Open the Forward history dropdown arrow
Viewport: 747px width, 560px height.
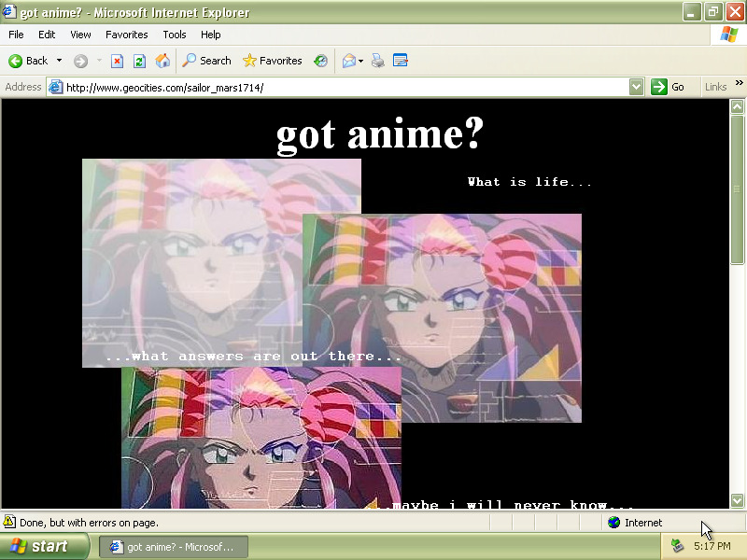(99, 61)
